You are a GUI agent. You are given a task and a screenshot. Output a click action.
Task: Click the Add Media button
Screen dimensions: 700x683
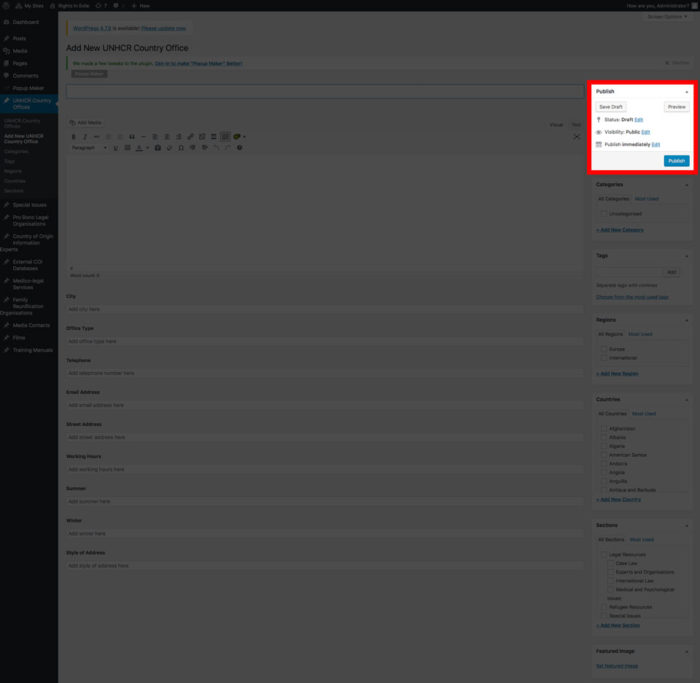point(86,123)
